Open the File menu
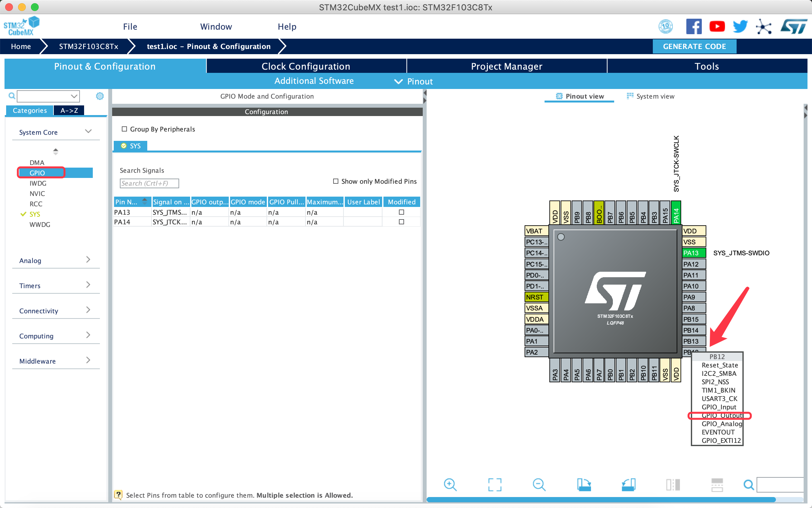This screenshot has width=812, height=508. tap(130, 26)
